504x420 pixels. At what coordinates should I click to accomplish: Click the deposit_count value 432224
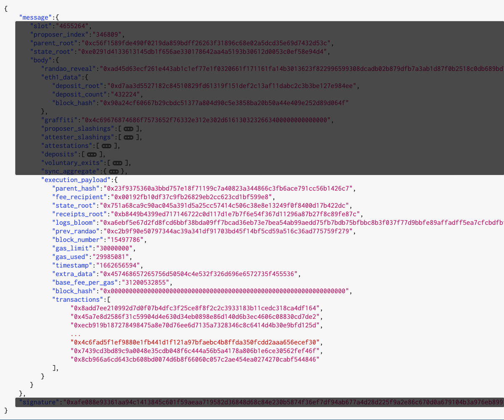coord(123,94)
